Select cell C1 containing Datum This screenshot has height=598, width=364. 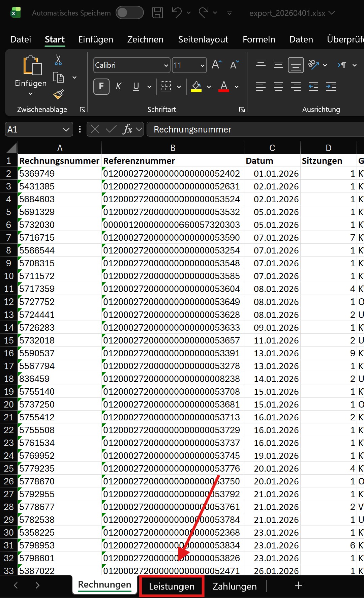272,161
